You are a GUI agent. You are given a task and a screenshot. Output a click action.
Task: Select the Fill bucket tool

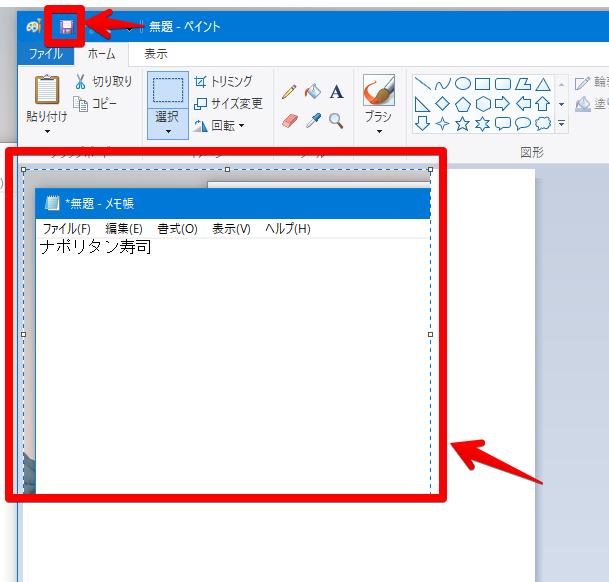coord(313,92)
